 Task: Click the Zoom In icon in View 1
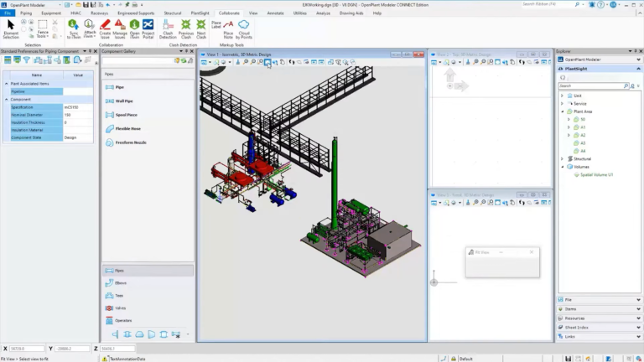point(245,62)
